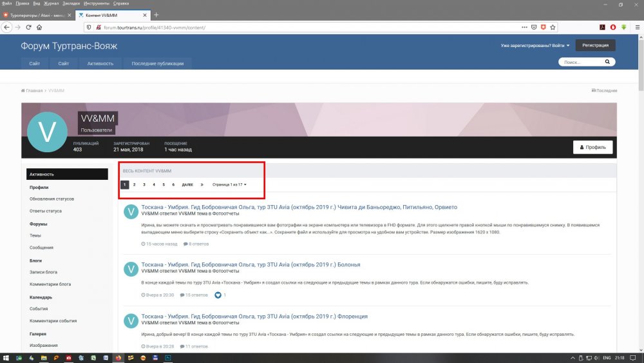Click the search magnifier icon in forum header
Screen dimensions: 644x363
(607, 63)
